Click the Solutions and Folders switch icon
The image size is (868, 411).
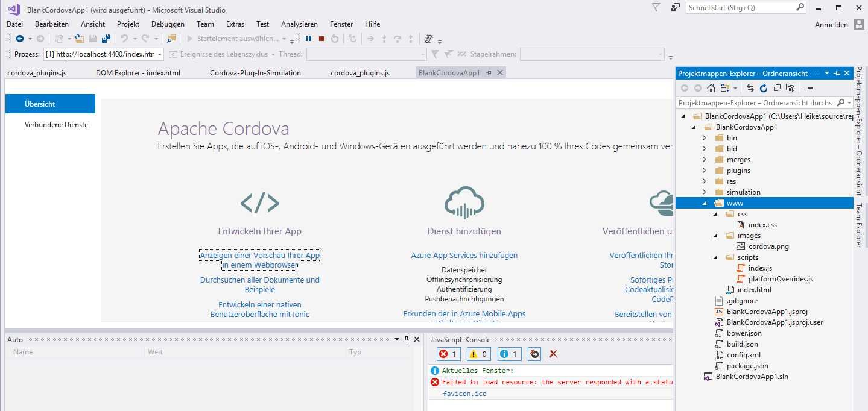tap(725, 88)
